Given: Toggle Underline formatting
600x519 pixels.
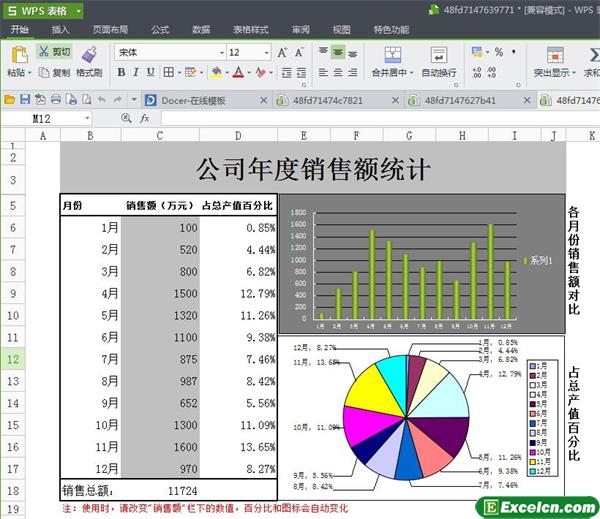Looking at the screenshot, I should pos(151,72).
